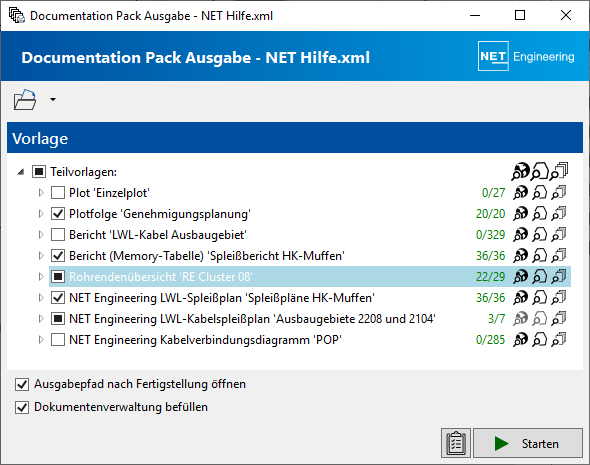
Task: Start the output with the Starten button
Action: (x=528, y=443)
